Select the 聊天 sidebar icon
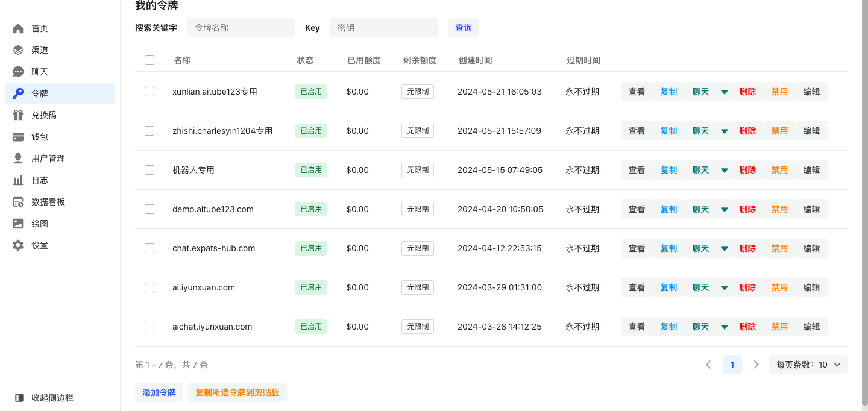The image size is (868, 411). tap(39, 71)
